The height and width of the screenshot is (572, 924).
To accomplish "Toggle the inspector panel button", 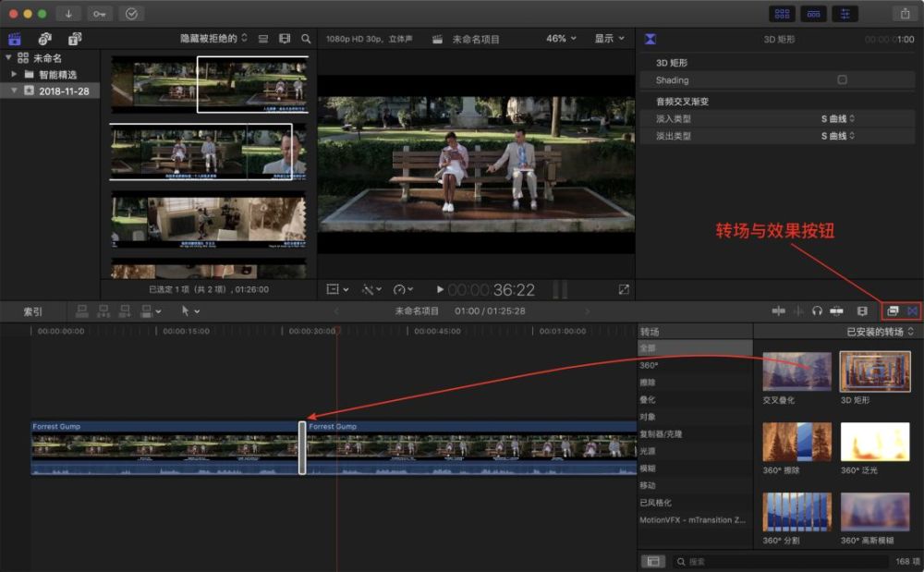I will coord(845,14).
